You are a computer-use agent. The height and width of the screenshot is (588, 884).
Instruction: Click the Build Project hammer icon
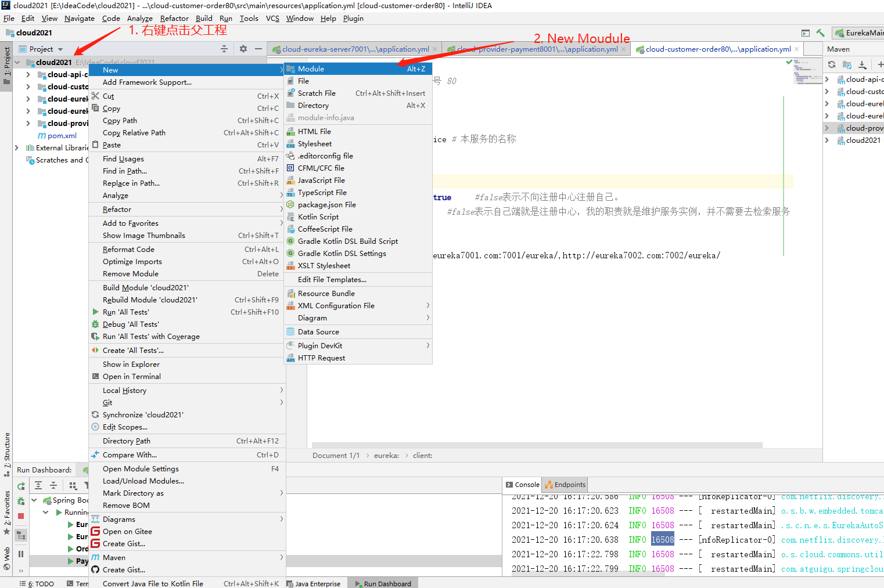820,33
